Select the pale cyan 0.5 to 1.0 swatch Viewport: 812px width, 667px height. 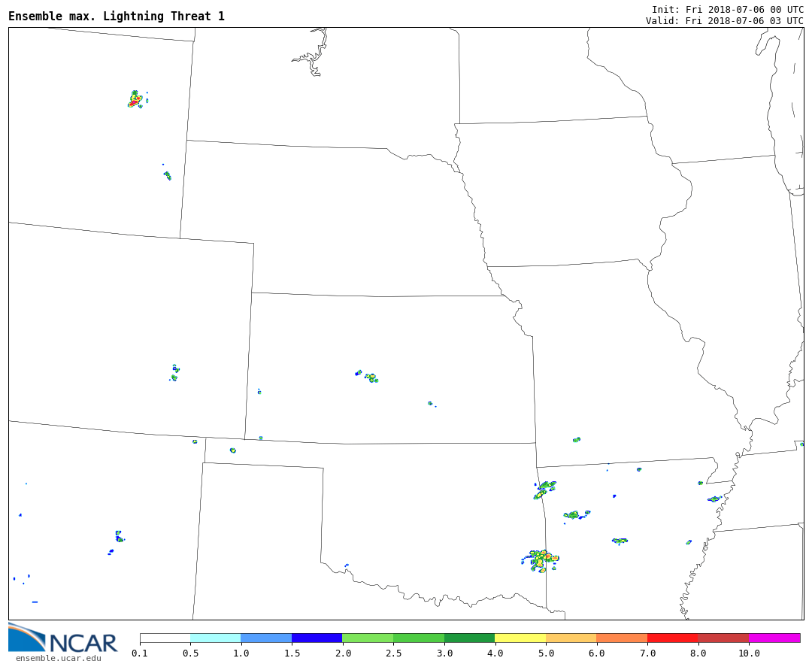click(215, 638)
